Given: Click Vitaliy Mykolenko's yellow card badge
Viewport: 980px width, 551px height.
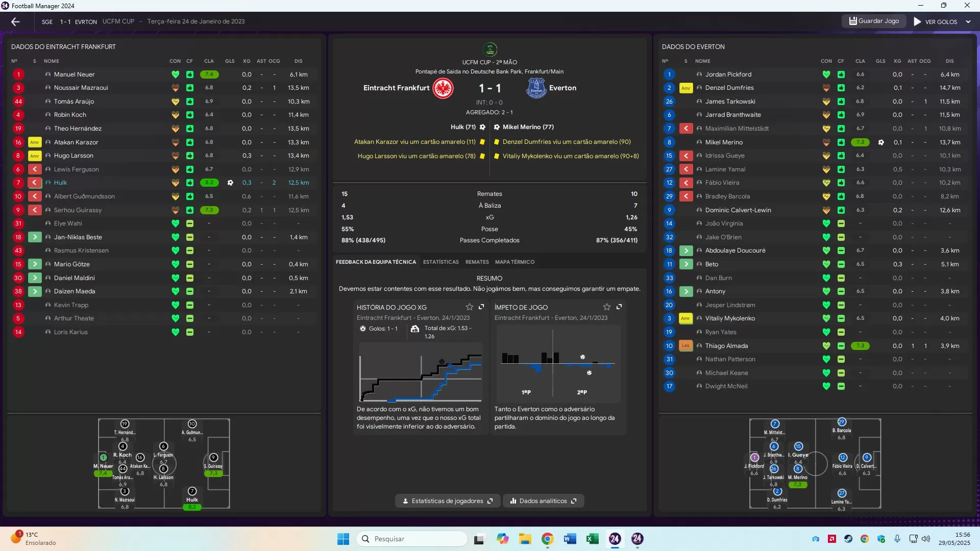Looking at the screenshot, I should (x=685, y=318).
